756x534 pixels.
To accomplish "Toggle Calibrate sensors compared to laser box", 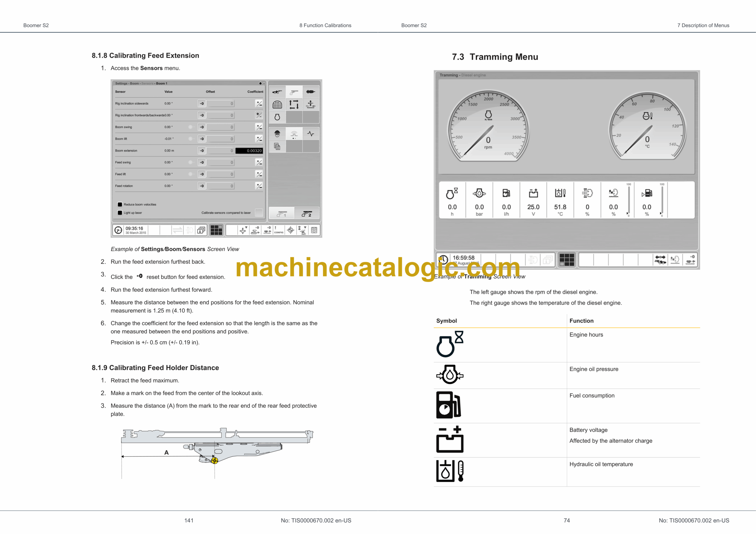I will click(x=259, y=212).
